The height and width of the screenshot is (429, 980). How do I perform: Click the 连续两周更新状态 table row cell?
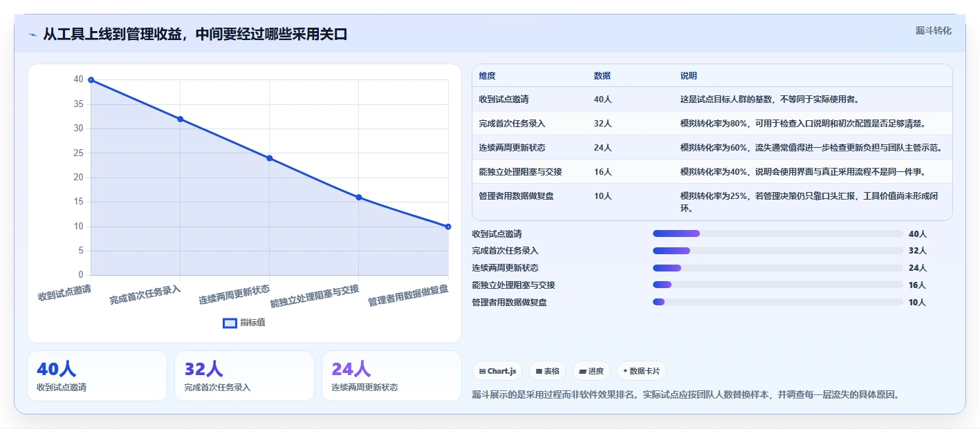[512, 148]
